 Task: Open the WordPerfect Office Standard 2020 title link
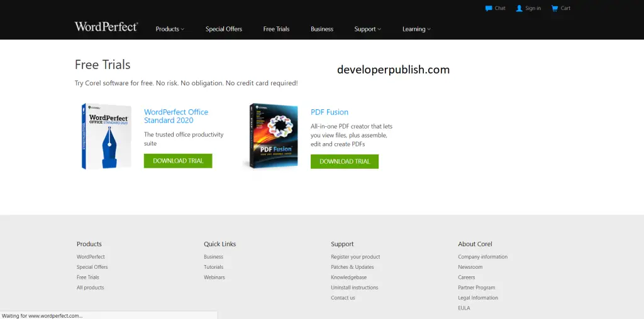[x=176, y=116]
